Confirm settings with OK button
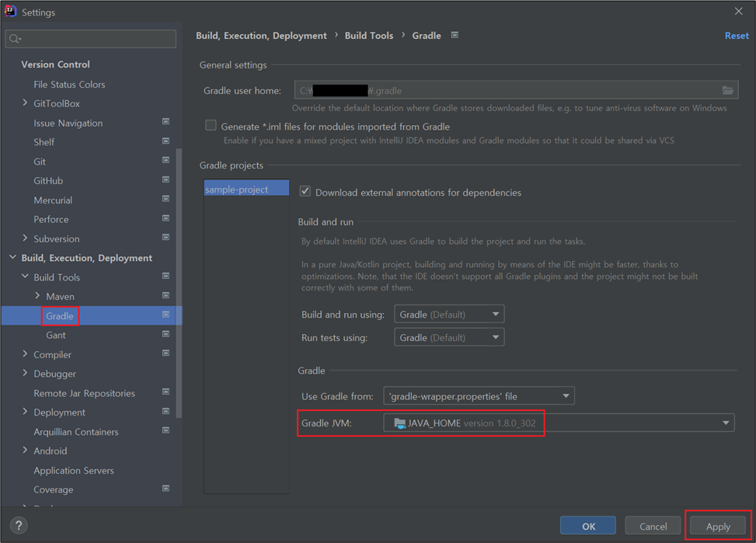 (587, 526)
